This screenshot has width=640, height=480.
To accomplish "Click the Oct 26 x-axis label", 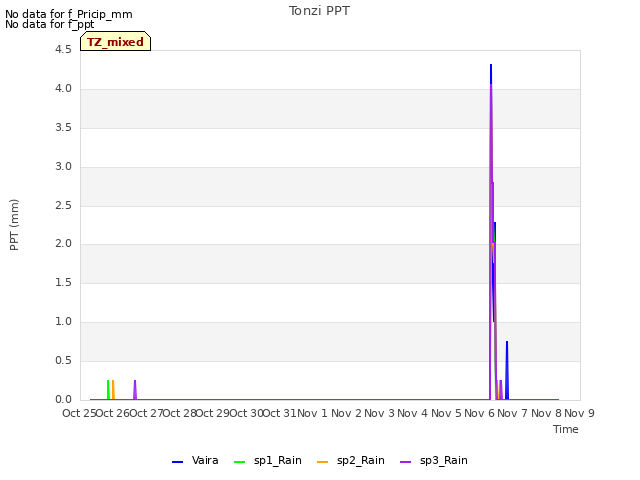I will point(113,413).
